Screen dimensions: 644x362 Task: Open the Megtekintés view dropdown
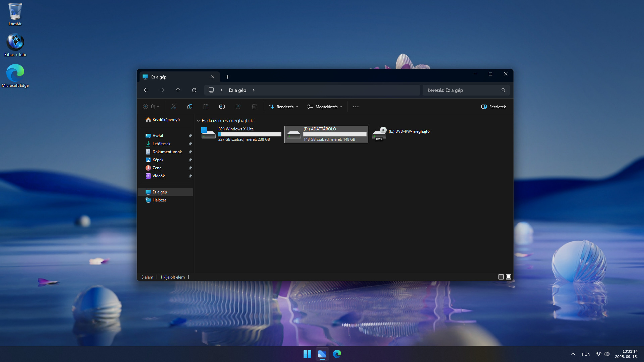(x=325, y=107)
